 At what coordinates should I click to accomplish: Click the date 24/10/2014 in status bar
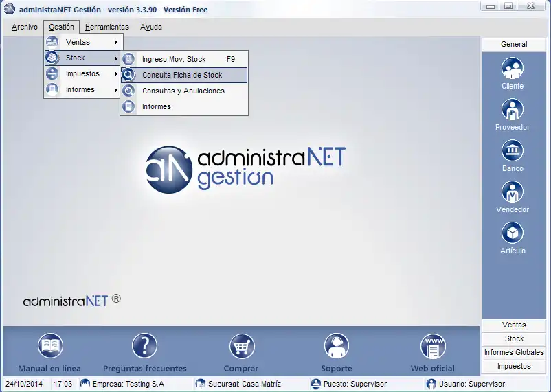click(x=24, y=384)
